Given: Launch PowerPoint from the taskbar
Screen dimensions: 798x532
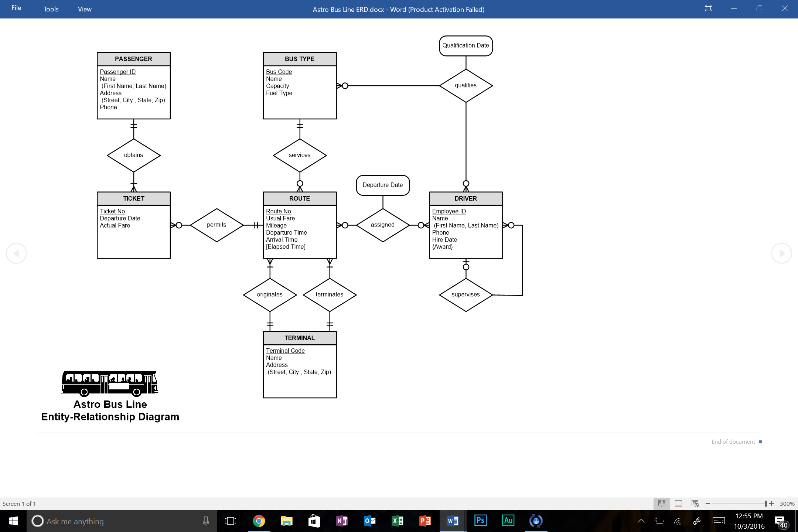Looking at the screenshot, I should [x=425, y=521].
